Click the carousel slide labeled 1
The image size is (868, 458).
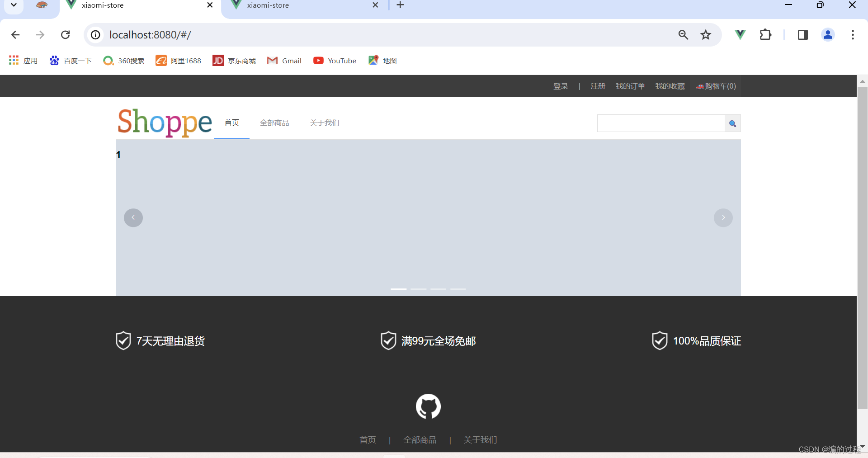(x=428, y=218)
